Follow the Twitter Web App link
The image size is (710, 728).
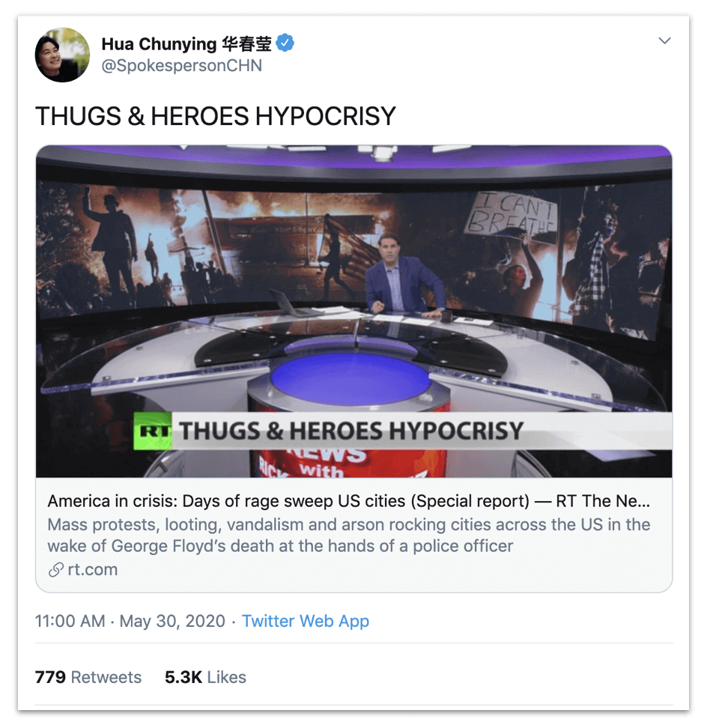click(x=306, y=621)
